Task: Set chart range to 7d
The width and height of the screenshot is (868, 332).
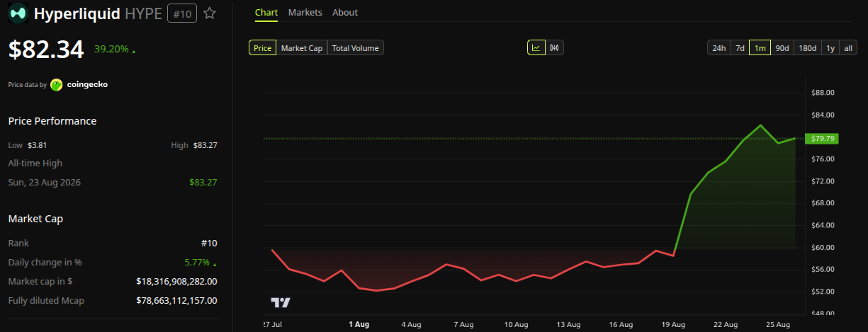Action: click(740, 48)
